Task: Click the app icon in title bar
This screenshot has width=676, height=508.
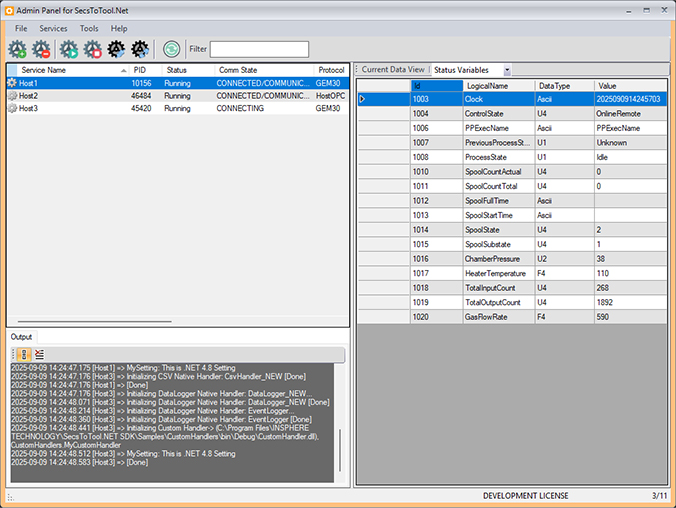Action: click(x=9, y=10)
